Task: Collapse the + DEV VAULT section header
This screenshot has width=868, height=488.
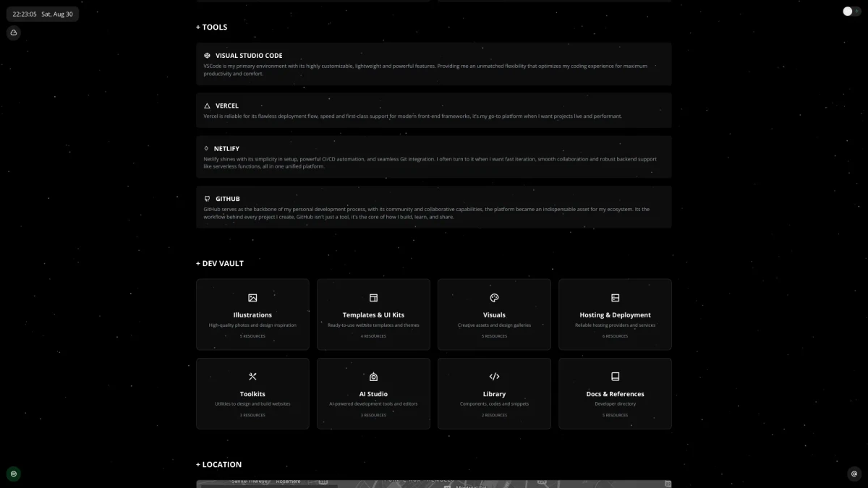Action: click(x=219, y=264)
